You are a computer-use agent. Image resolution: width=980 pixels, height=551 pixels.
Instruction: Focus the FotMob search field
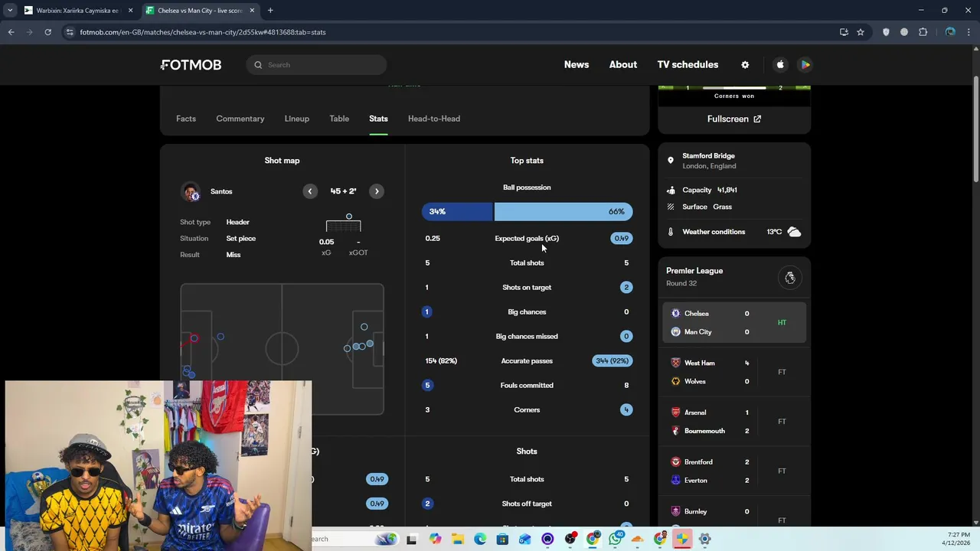coord(316,65)
